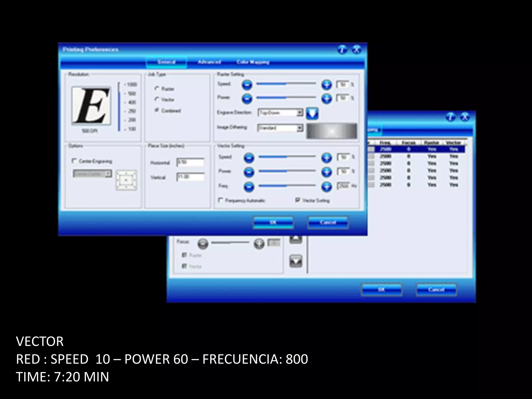Viewport: 532px width, 399px height.
Task: Click the vector Freq slider track
Action: [x=287, y=186]
